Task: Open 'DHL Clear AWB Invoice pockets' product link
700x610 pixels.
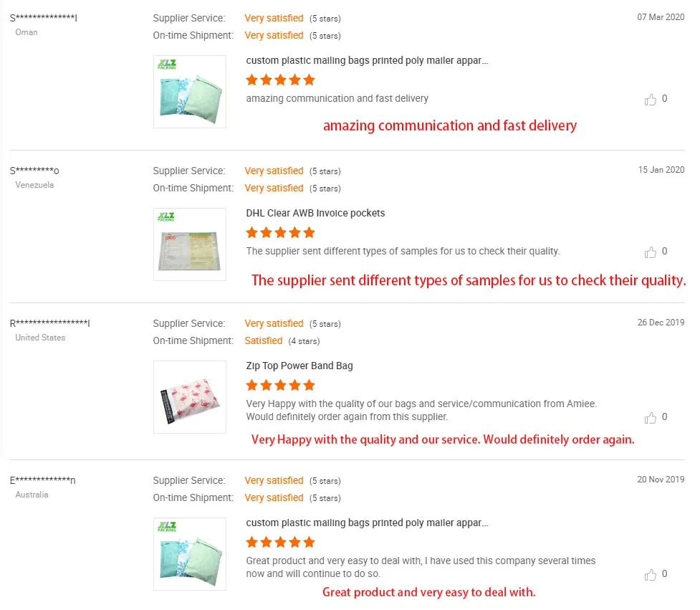Action: click(315, 213)
